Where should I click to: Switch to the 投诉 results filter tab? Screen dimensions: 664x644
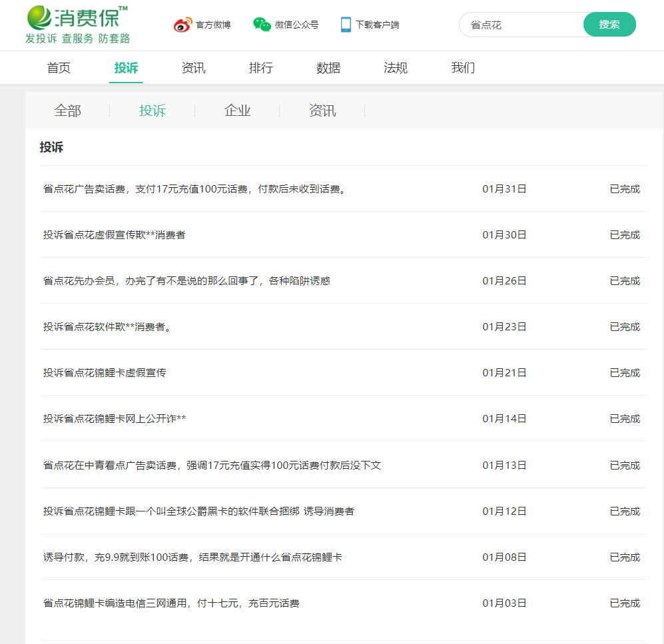tap(153, 111)
